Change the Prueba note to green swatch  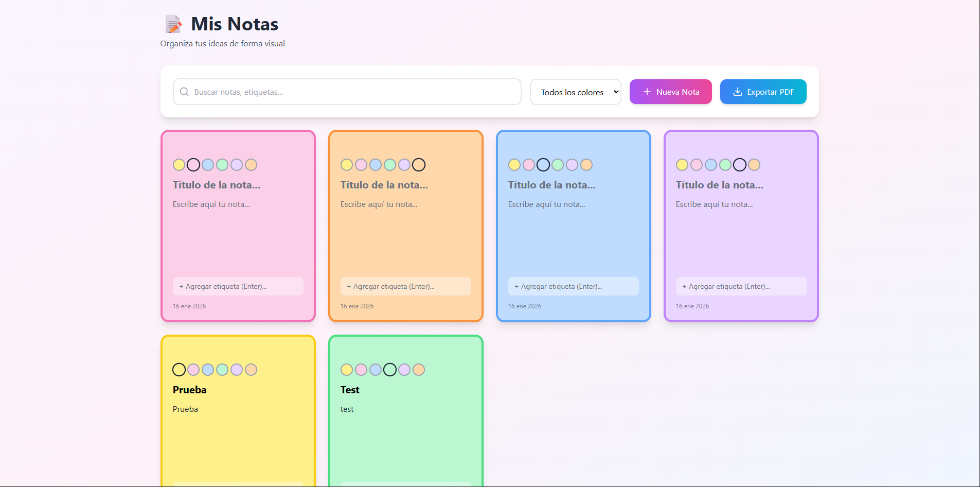click(222, 370)
